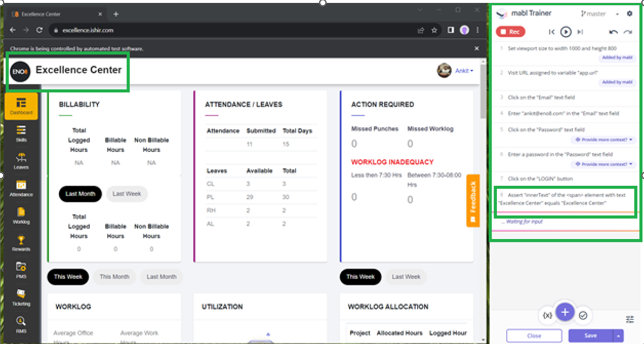Open the trainer filter sliders icon
This screenshot has width=644, height=344.
(x=629, y=319)
